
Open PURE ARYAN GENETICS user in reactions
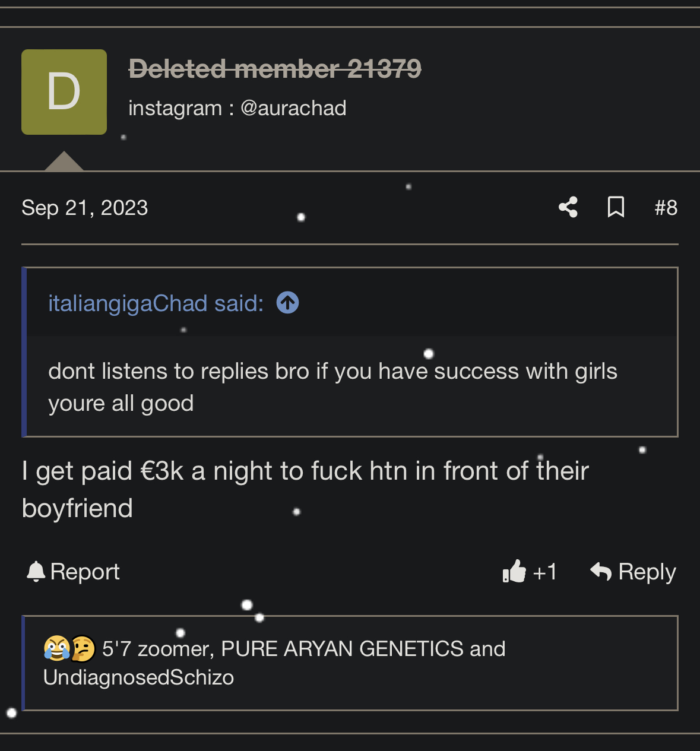tap(342, 649)
